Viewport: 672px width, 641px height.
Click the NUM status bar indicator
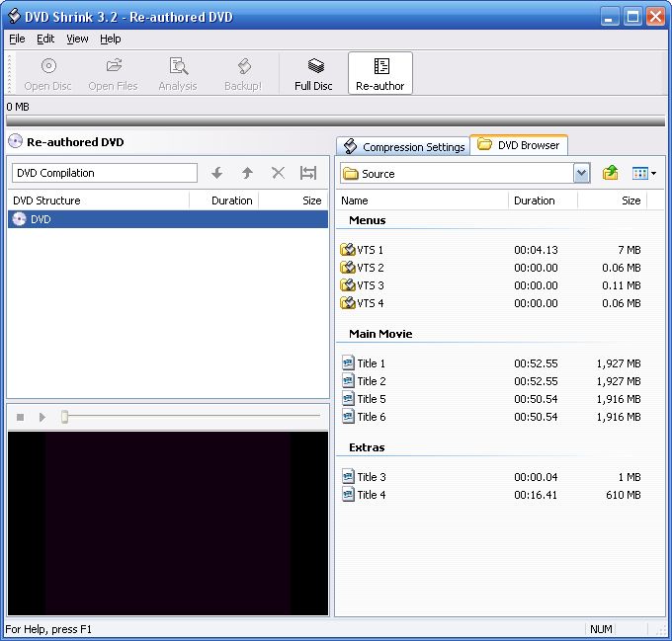pyautogui.click(x=601, y=629)
